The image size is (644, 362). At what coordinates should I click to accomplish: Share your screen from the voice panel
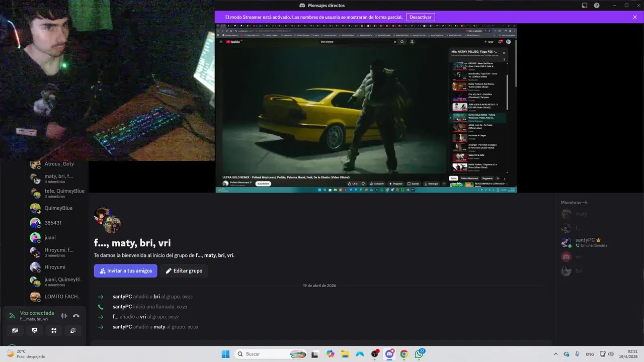(x=34, y=330)
